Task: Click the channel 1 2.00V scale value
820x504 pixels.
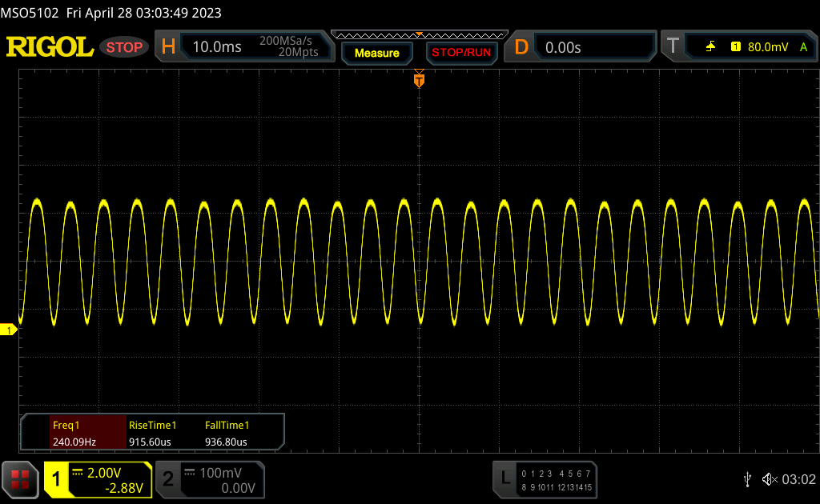Action: (x=104, y=473)
